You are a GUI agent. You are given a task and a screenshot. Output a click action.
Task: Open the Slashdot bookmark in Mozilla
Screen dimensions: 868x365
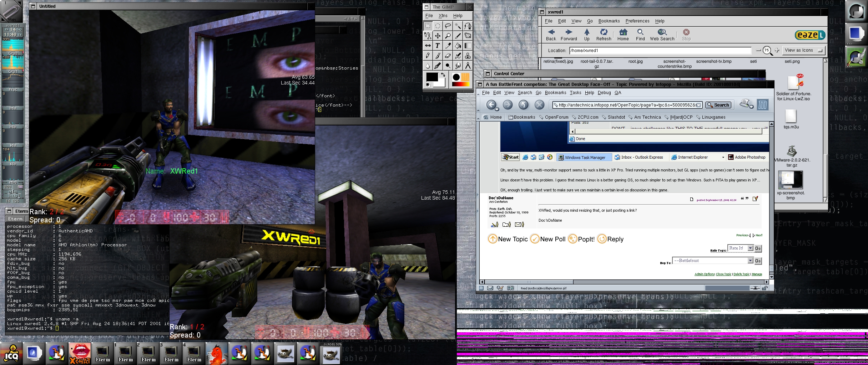(x=614, y=117)
